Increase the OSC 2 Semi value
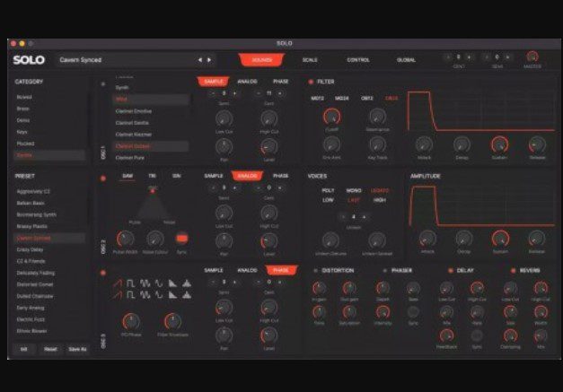Screen dimensions: 563x392 [235, 187]
